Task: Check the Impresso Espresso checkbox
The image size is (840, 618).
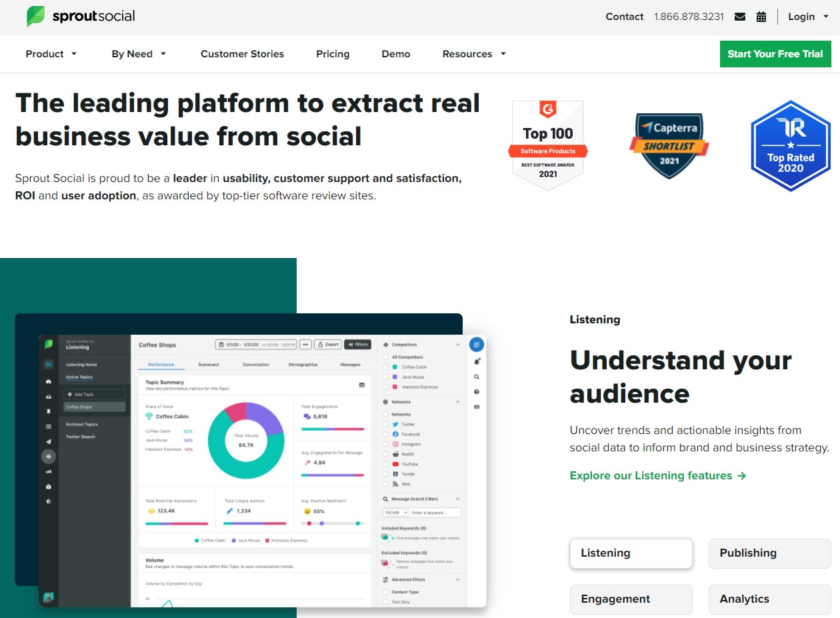Action: [x=386, y=387]
